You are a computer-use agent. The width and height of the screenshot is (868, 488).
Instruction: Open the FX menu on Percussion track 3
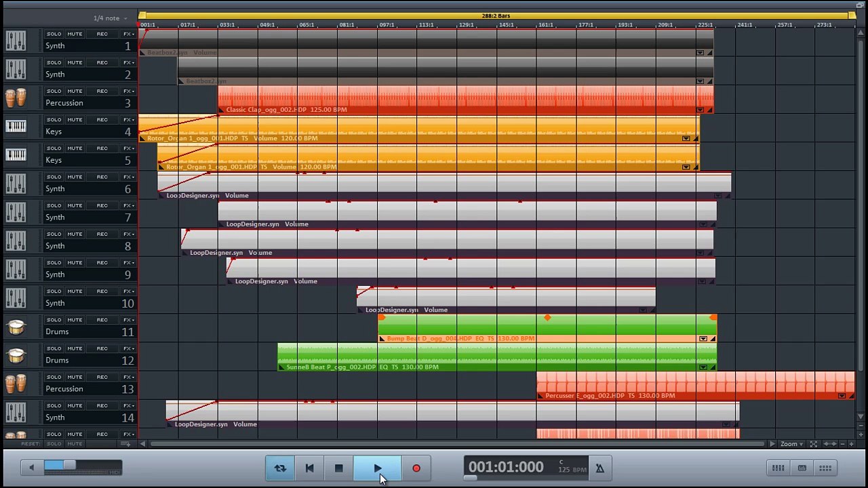pos(128,91)
